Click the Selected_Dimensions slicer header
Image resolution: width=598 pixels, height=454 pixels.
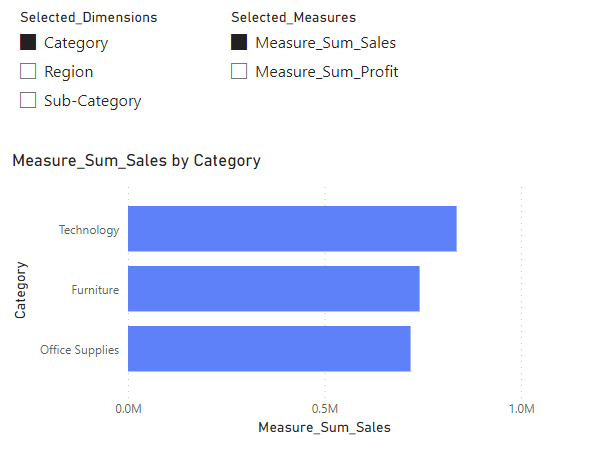(89, 18)
